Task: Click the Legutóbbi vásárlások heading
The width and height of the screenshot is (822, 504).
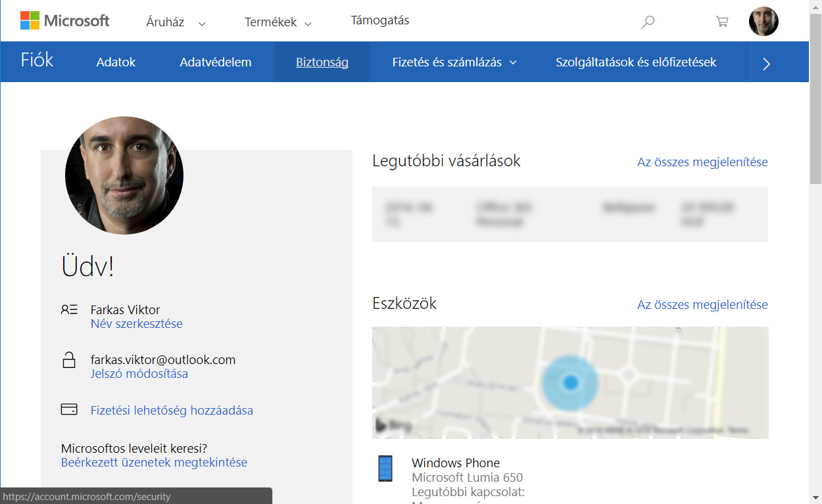Action: click(447, 161)
